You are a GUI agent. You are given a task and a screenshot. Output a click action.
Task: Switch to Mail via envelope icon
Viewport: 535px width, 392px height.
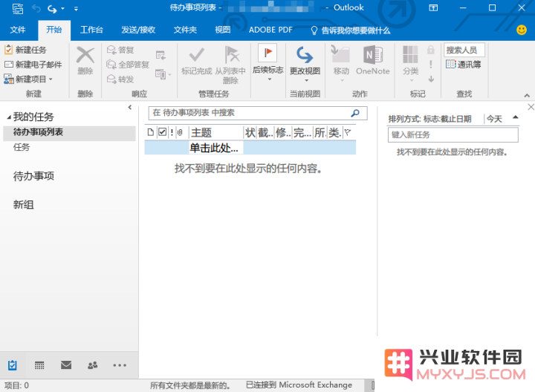(x=66, y=365)
